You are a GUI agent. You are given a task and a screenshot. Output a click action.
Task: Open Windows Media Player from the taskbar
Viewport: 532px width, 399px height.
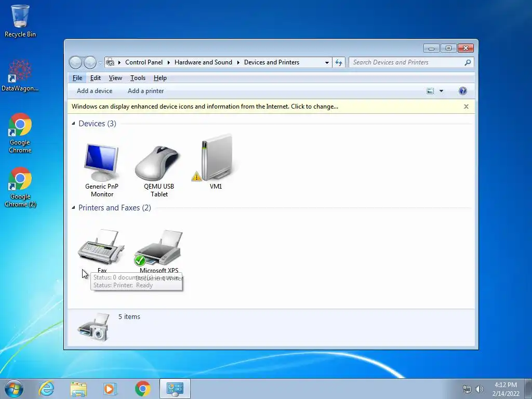(110, 389)
